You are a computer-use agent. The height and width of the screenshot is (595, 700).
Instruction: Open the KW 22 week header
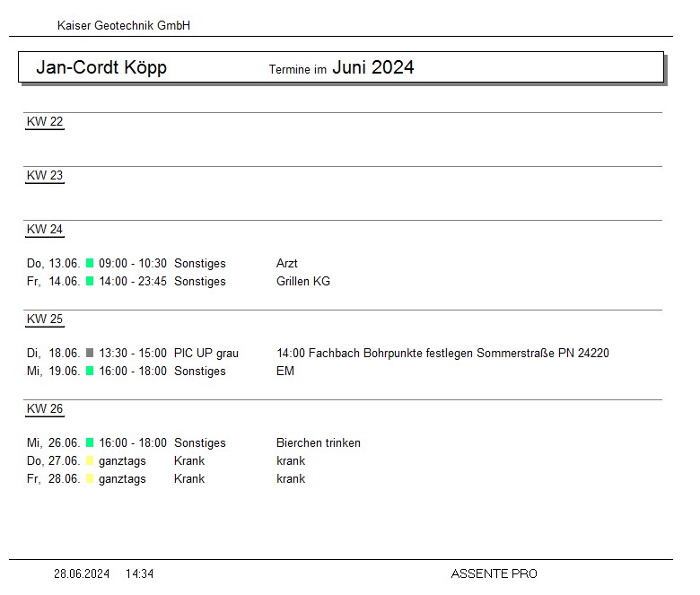click(x=45, y=122)
